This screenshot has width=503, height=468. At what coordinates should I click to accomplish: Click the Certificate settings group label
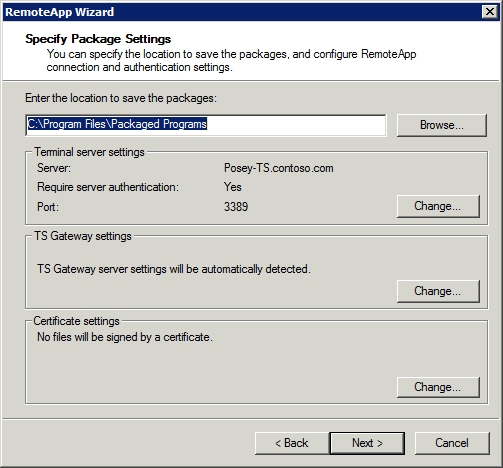tap(76, 321)
